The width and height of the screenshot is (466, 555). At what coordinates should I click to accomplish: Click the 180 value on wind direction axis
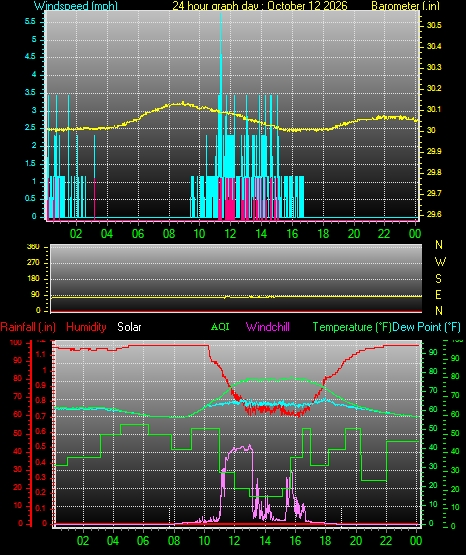click(x=33, y=279)
